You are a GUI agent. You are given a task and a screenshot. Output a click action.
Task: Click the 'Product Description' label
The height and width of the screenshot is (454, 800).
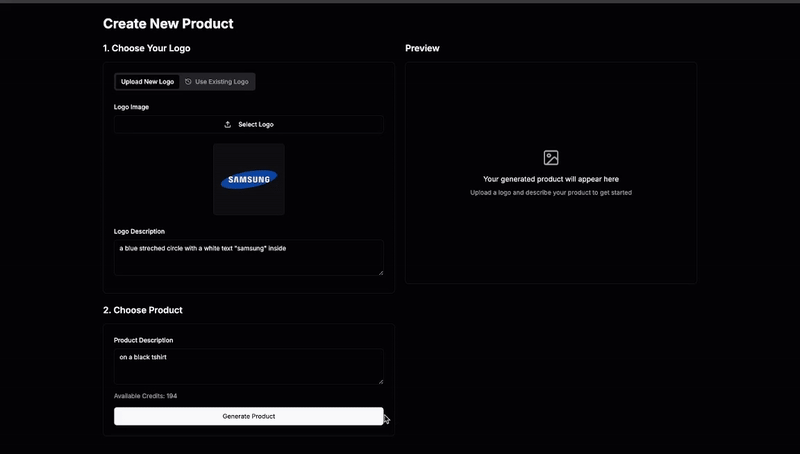click(143, 340)
